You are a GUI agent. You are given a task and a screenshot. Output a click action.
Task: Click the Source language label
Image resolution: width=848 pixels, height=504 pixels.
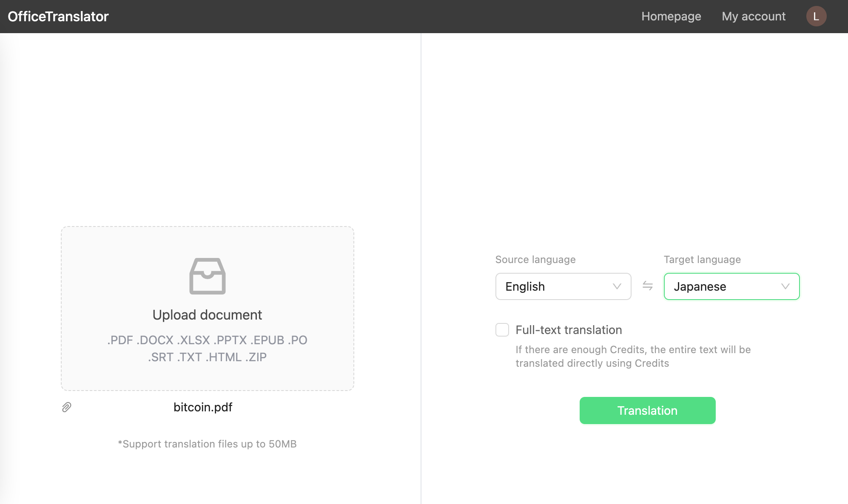coord(535,260)
